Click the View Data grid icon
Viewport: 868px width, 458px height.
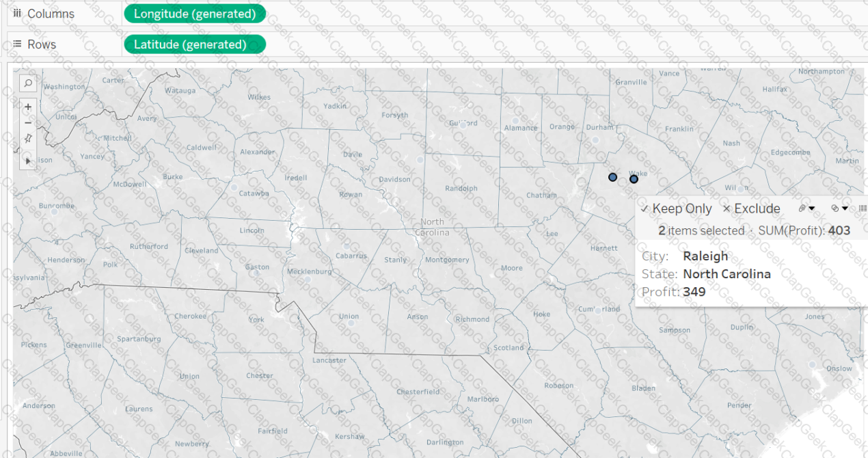863,208
